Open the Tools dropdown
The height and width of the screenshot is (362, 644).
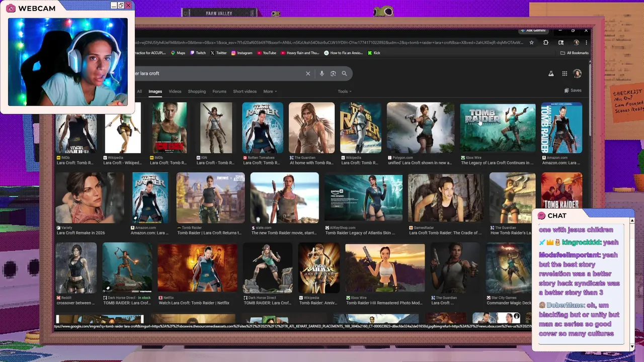tap(345, 92)
